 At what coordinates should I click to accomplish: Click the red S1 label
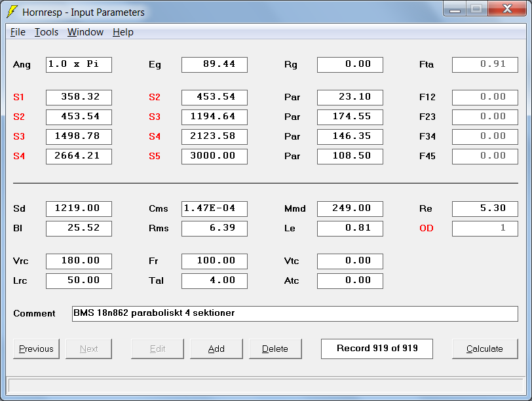click(18, 98)
